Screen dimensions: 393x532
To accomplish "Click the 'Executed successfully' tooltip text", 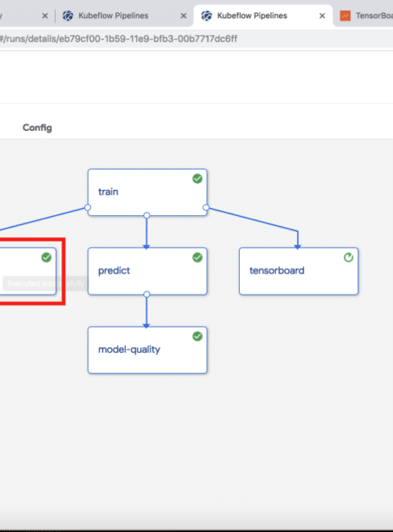I will (46, 283).
